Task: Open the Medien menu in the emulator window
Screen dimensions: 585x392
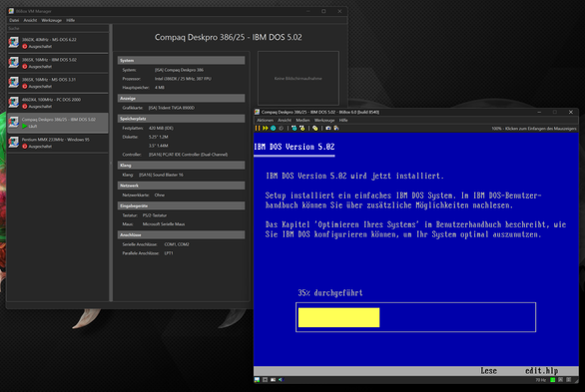Action: pyautogui.click(x=302, y=120)
